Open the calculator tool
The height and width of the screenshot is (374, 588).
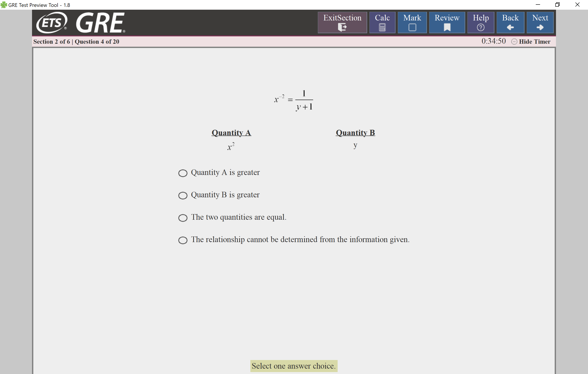coord(382,22)
